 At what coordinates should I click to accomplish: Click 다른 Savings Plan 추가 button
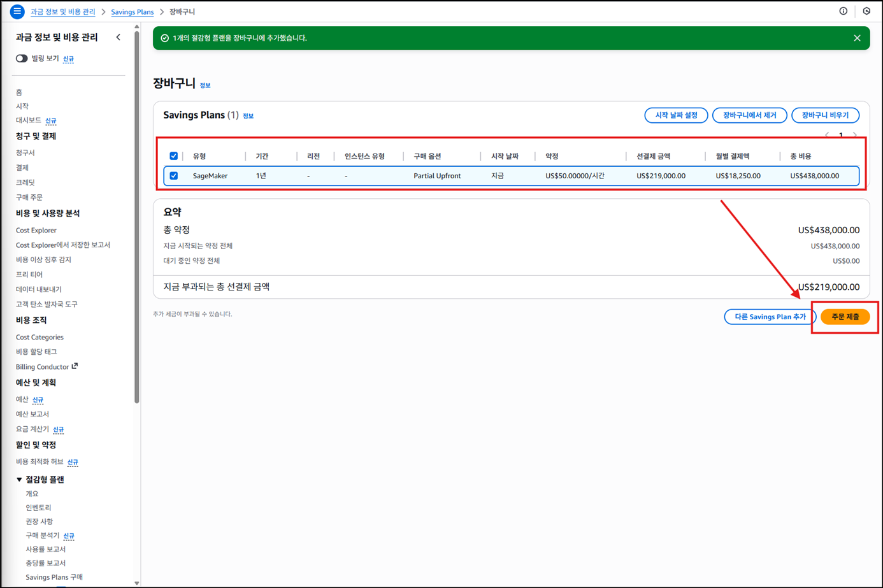click(x=770, y=317)
